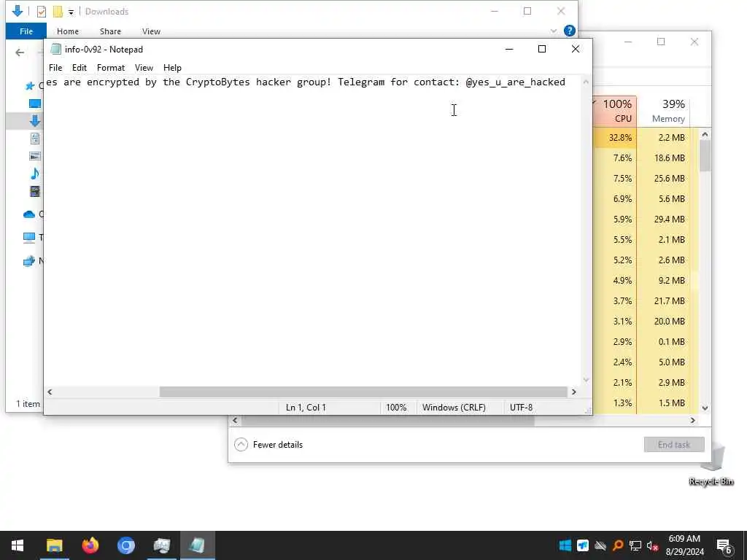Switch to Share tab in Explorer ribbon
This screenshot has width=747, height=560.
(x=110, y=31)
